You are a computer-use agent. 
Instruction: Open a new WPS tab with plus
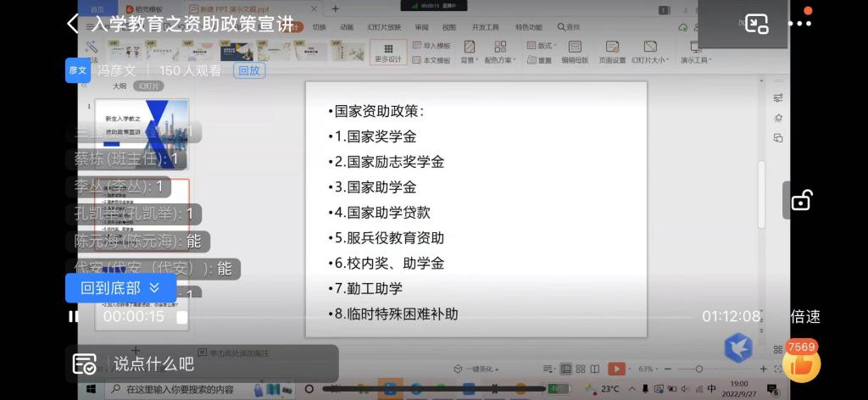pyautogui.click(x=335, y=8)
